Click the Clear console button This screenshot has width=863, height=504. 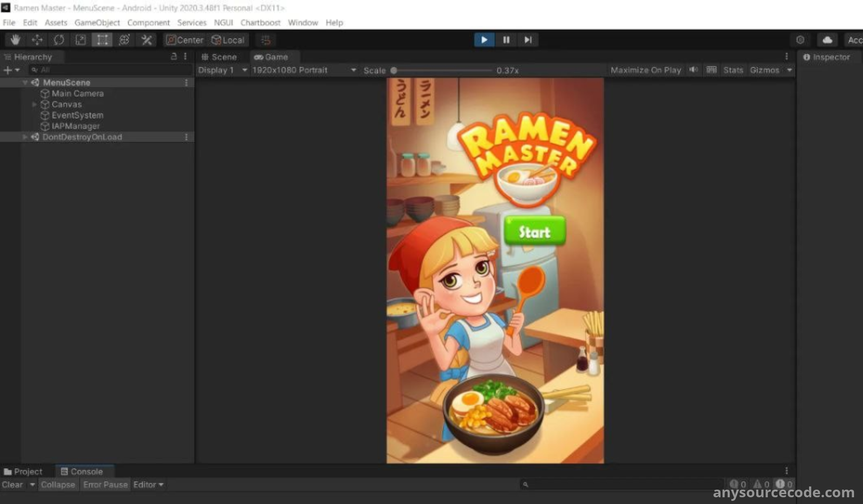12,485
